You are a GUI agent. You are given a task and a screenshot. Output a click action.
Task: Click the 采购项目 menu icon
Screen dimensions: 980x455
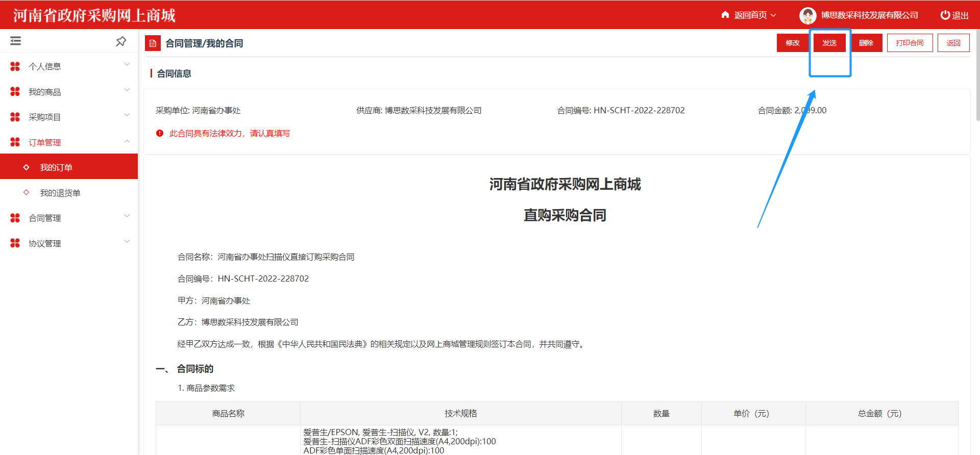pos(15,117)
